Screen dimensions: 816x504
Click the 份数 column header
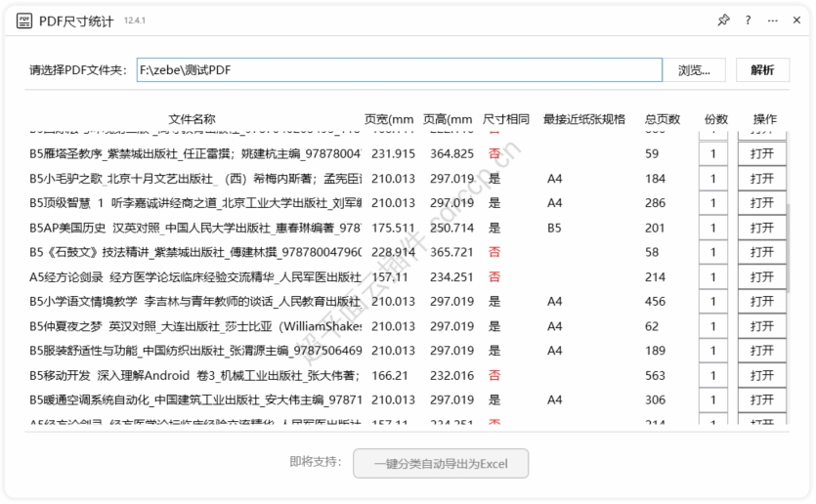(715, 119)
